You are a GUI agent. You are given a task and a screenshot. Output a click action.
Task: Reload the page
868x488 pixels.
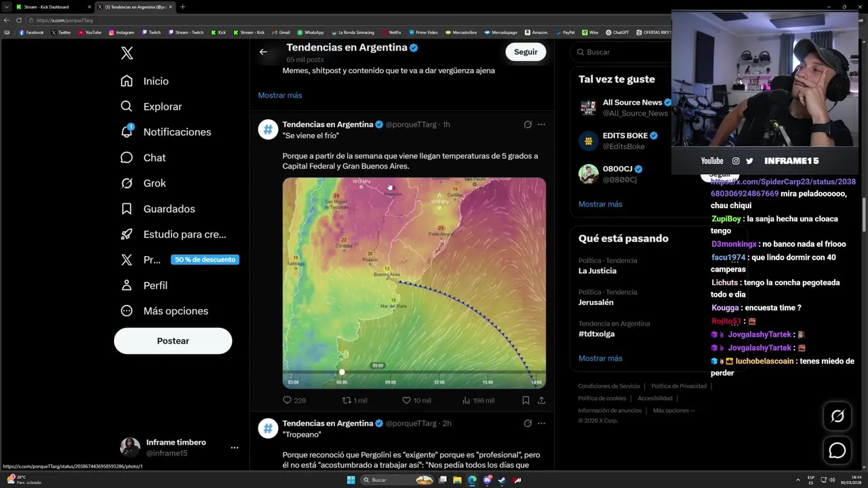18,20
